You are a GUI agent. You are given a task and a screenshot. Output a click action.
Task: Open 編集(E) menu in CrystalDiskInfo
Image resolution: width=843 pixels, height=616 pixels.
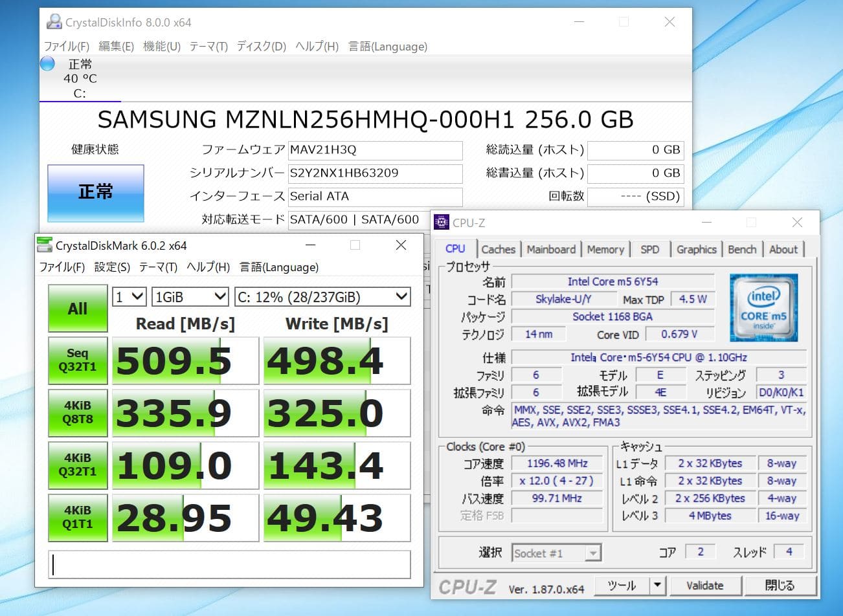click(x=116, y=46)
